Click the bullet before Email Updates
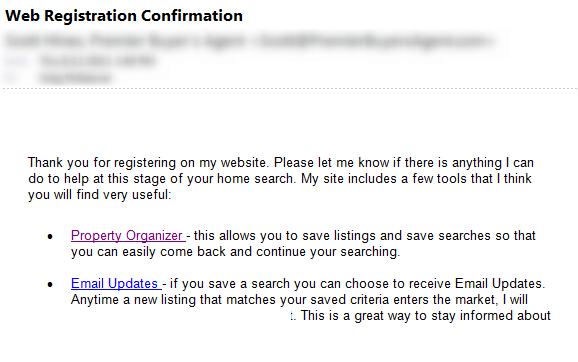This screenshot has height=362, width=578. pos(50,285)
